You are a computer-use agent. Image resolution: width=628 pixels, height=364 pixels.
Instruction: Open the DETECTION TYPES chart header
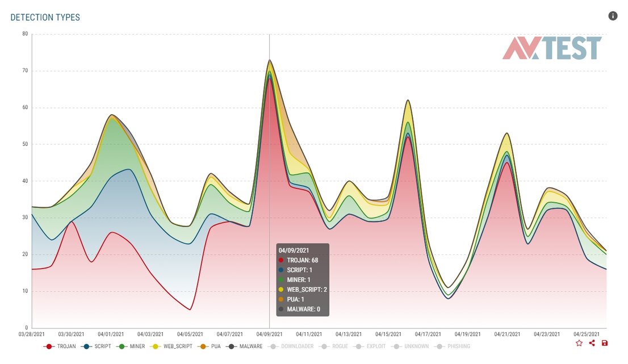(45, 17)
